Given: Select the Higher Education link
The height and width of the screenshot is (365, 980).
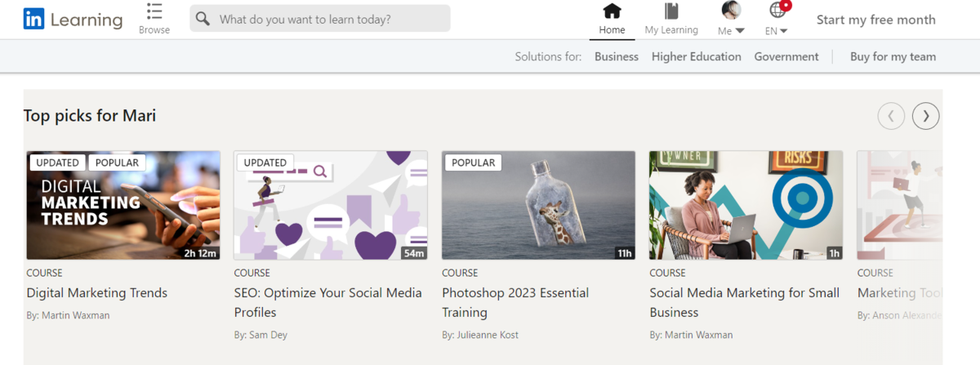Looking at the screenshot, I should pyautogui.click(x=697, y=56).
